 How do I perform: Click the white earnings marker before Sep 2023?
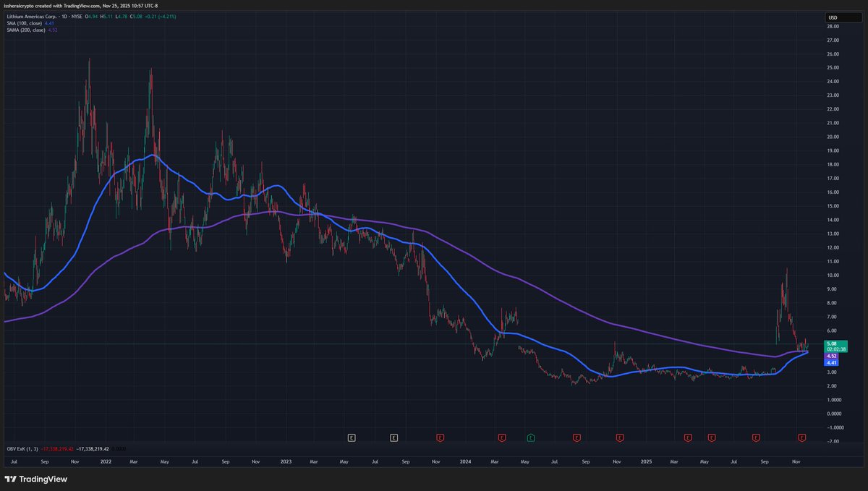click(x=394, y=437)
